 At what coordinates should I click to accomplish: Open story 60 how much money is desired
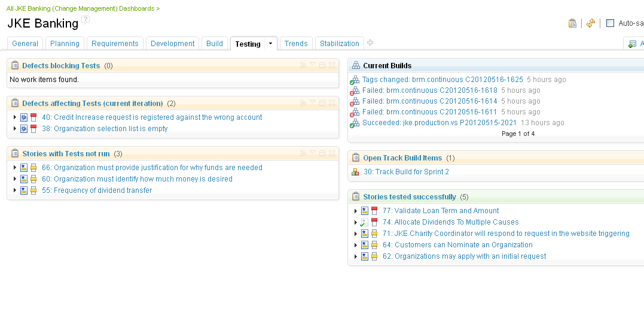point(137,179)
